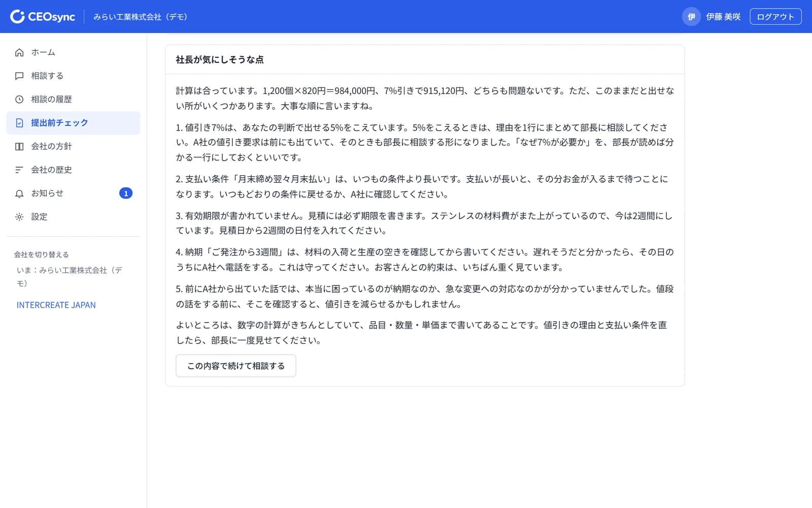Go to 相談する page
This screenshot has height=508, width=812.
click(x=73, y=76)
